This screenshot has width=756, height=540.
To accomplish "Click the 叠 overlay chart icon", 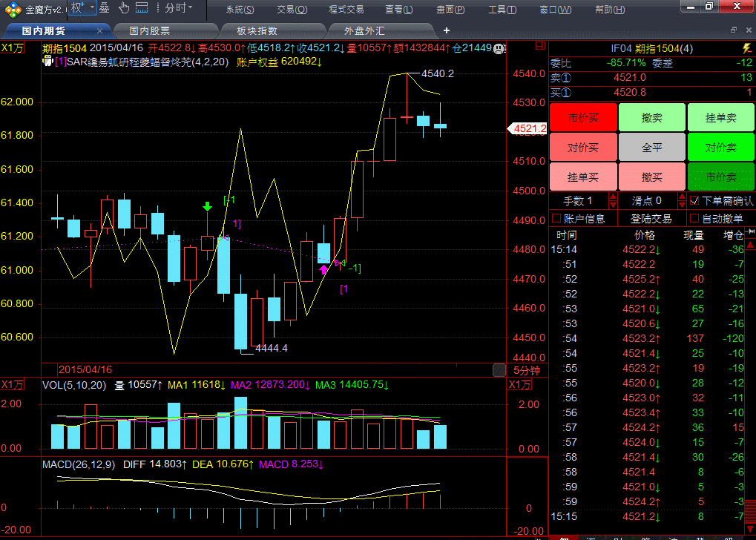I will [x=104, y=7].
